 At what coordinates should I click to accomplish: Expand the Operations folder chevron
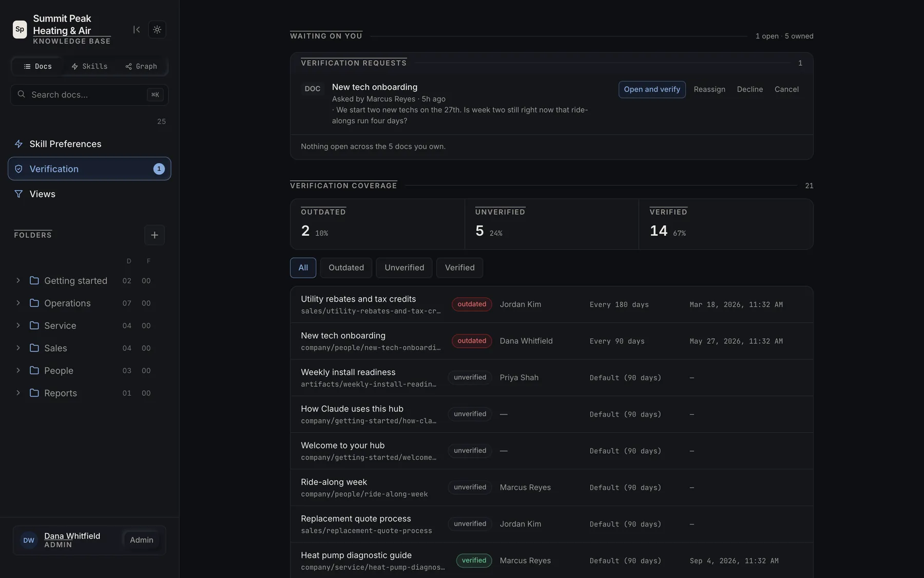(x=18, y=303)
